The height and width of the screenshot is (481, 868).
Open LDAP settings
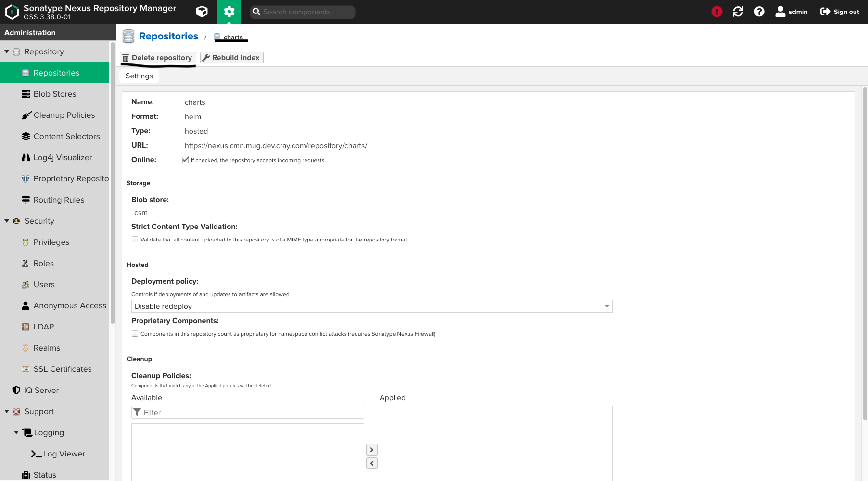pyautogui.click(x=54, y=327)
